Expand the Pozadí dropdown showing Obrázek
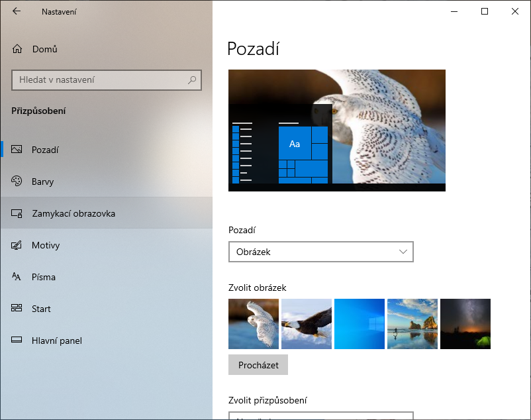 (320, 252)
